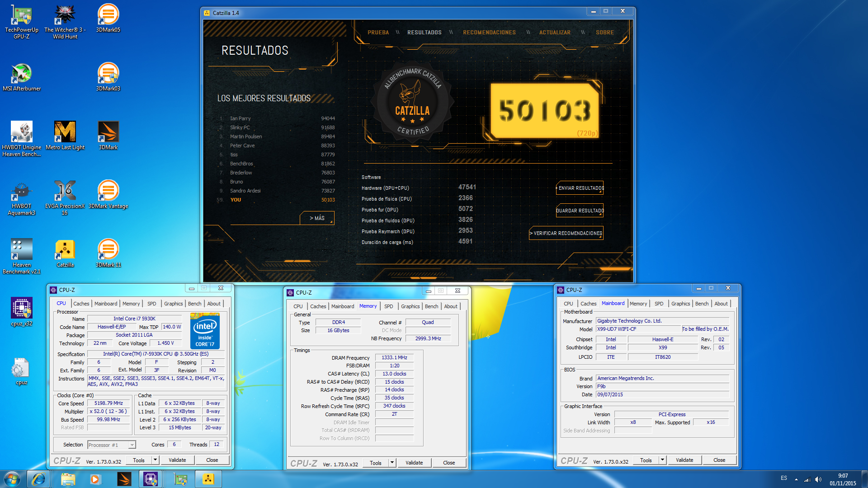
Task: Click the ES language indicator in taskbar
Action: 784,478
